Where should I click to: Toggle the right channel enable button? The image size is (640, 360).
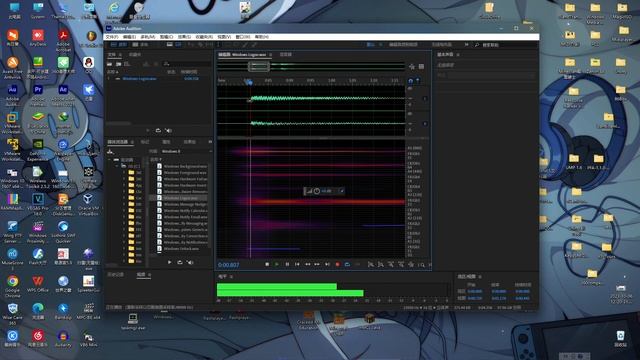click(425, 123)
